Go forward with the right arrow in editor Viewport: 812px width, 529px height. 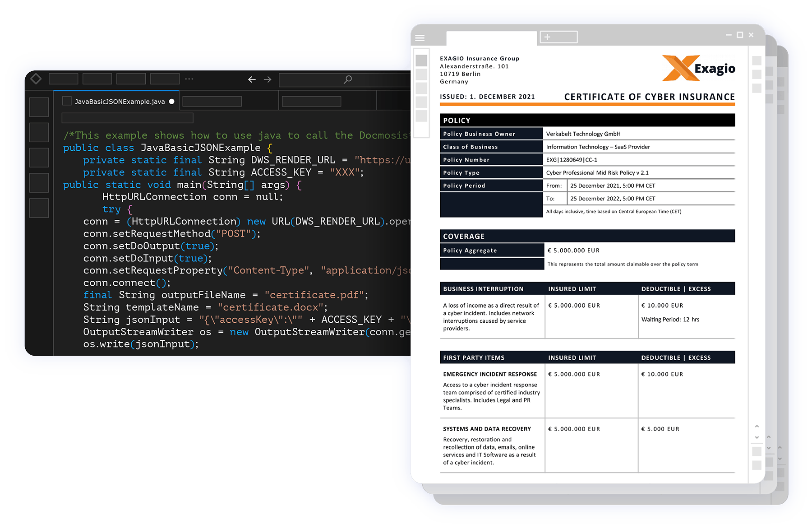[x=268, y=79]
